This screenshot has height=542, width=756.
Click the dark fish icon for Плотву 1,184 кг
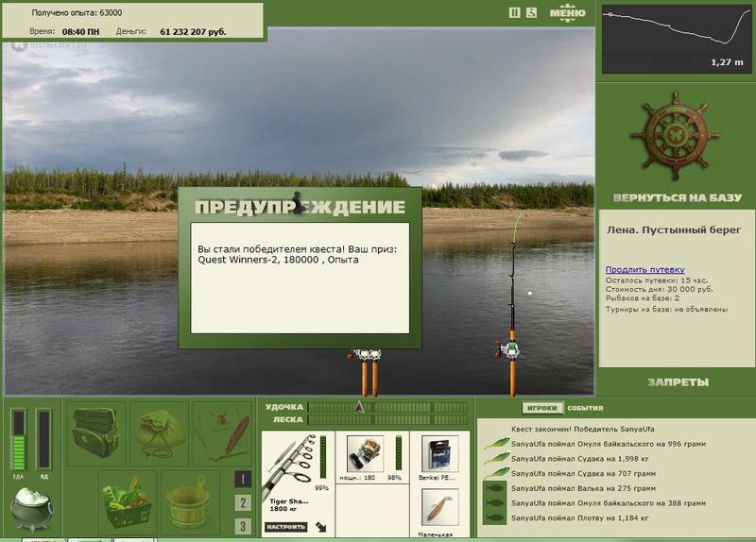(x=495, y=517)
